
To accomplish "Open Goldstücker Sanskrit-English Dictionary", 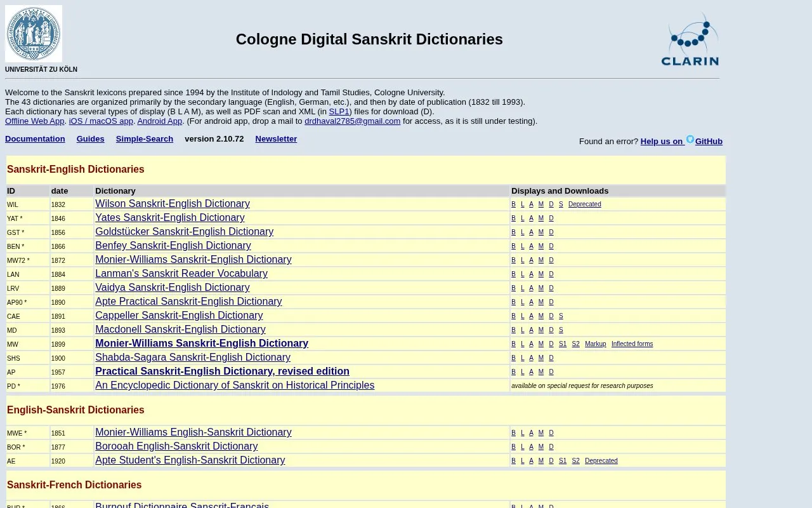I will 185,232.
